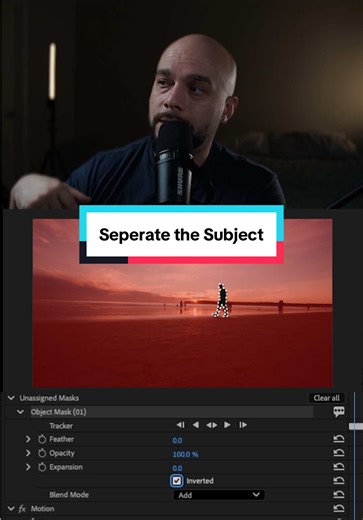Open the speech bubble feedback icon
363x520 pixels.
339,412
